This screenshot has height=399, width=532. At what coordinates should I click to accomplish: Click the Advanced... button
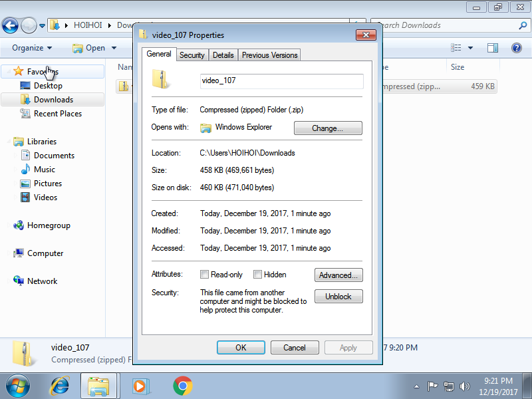coord(338,275)
